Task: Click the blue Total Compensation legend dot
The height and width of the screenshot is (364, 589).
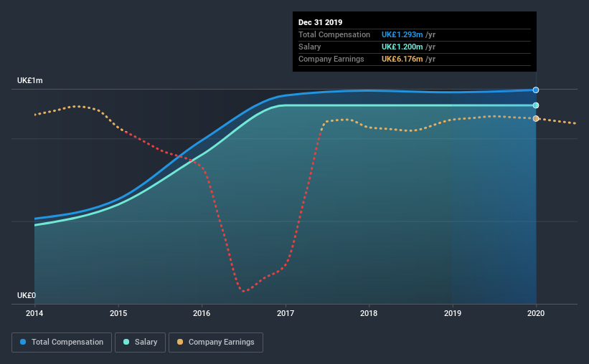Action: coord(23,342)
